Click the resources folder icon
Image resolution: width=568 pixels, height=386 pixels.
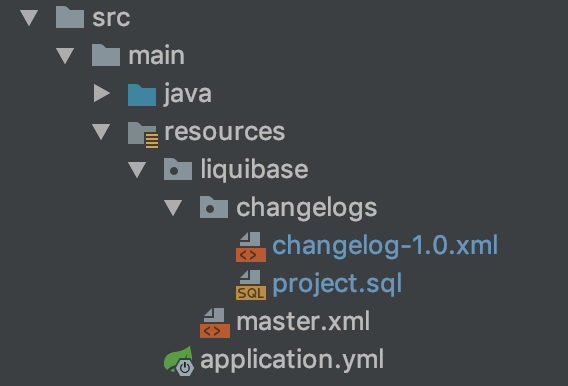click(x=143, y=135)
